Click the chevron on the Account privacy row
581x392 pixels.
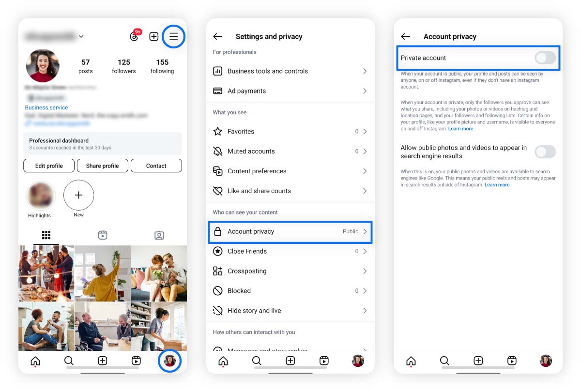(365, 231)
